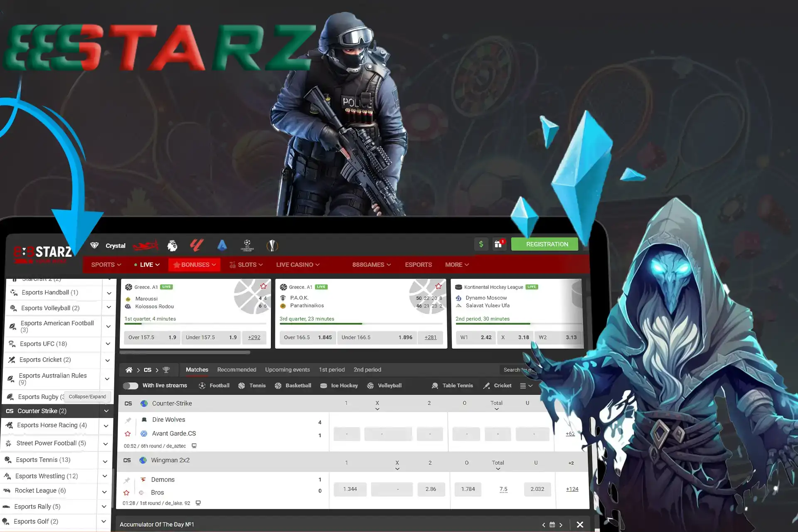Image resolution: width=798 pixels, height=532 pixels.
Task: Select the 1.344 odds for Demons win
Action: (x=350, y=489)
